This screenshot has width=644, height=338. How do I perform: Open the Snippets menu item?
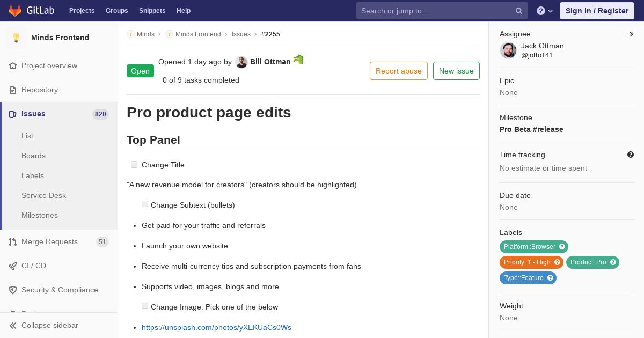coord(152,11)
